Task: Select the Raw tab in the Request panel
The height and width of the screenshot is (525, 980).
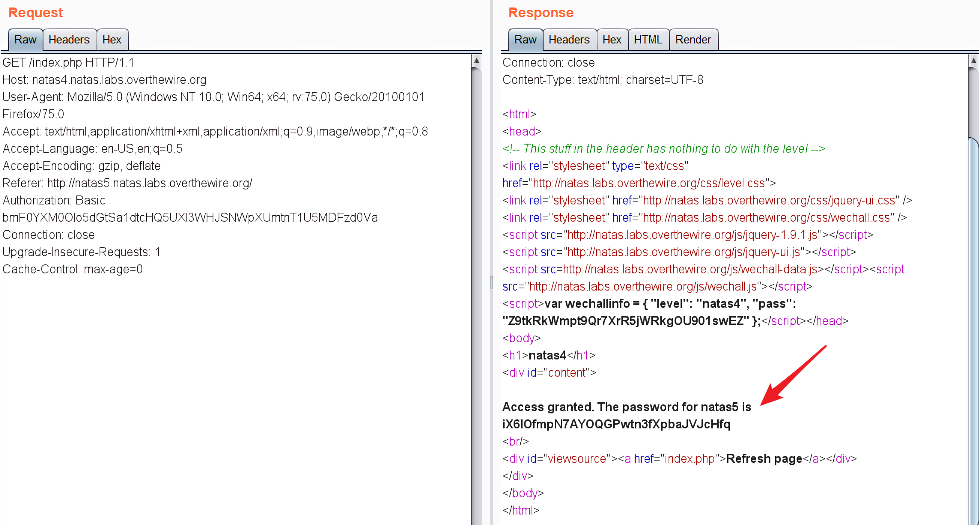Action: pos(25,40)
